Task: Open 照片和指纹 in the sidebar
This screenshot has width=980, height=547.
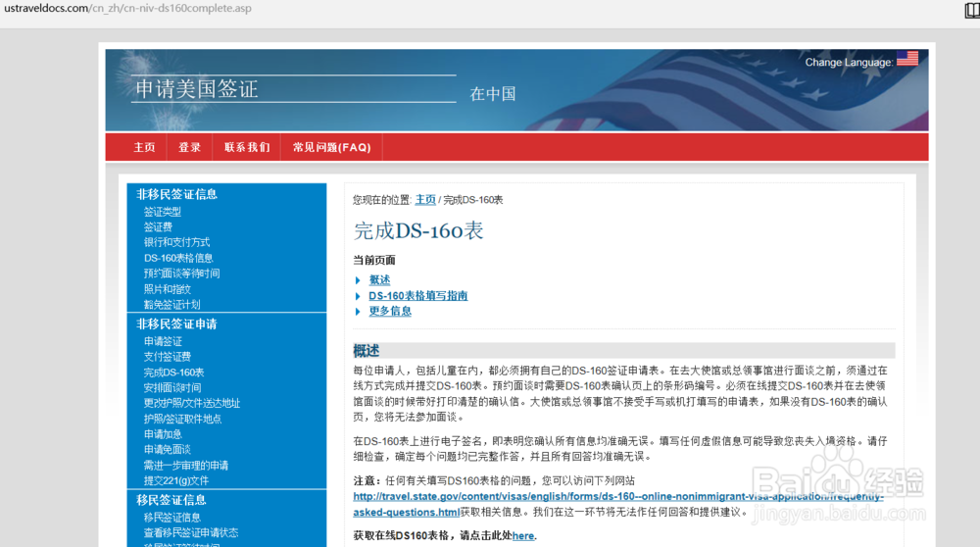Action: point(168,289)
